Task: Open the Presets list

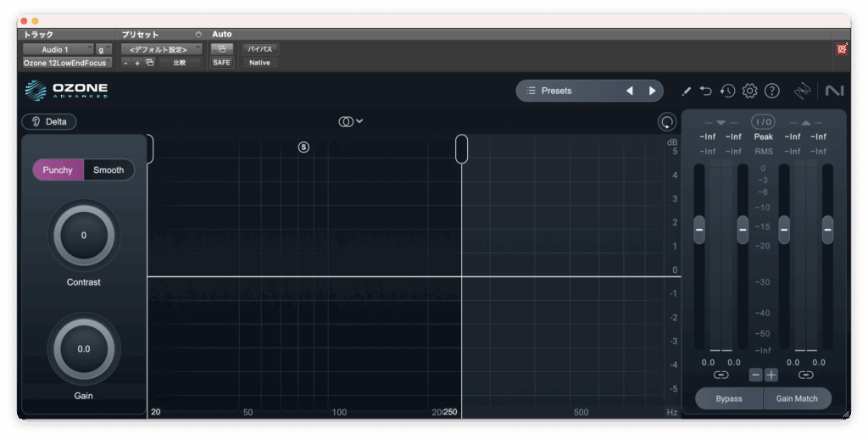Action: point(568,91)
